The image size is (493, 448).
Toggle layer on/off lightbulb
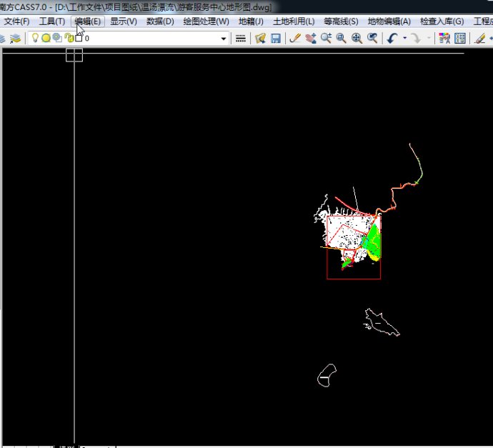click(34, 38)
